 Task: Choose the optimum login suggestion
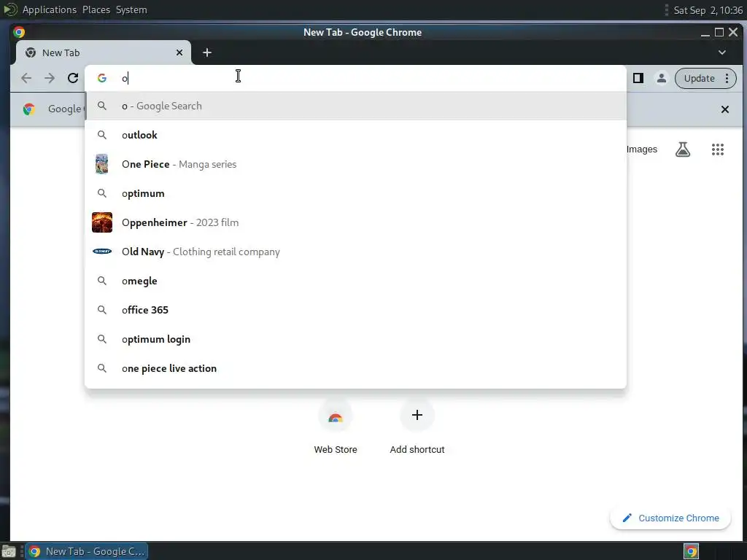[x=355, y=339]
